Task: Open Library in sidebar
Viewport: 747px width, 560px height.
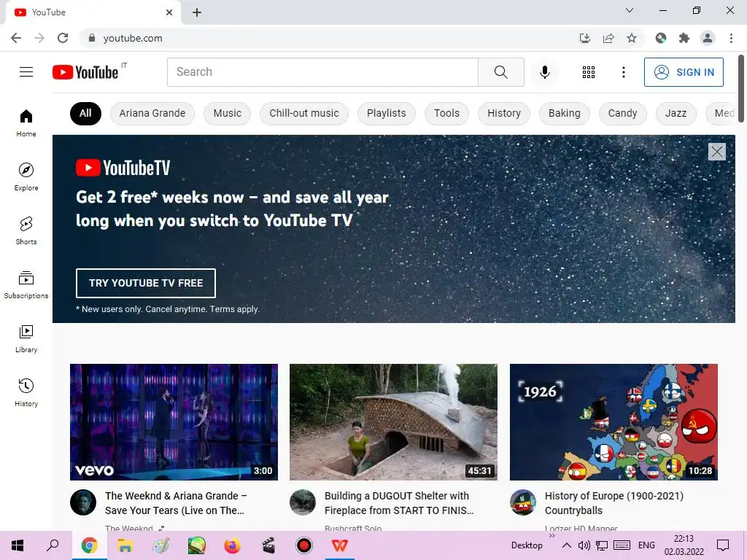Action: point(26,338)
